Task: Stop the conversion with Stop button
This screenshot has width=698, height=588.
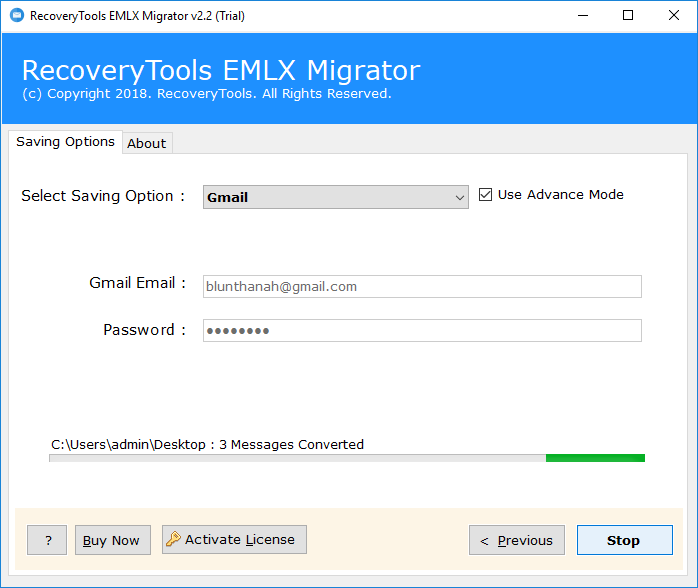Action: [x=625, y=540]
